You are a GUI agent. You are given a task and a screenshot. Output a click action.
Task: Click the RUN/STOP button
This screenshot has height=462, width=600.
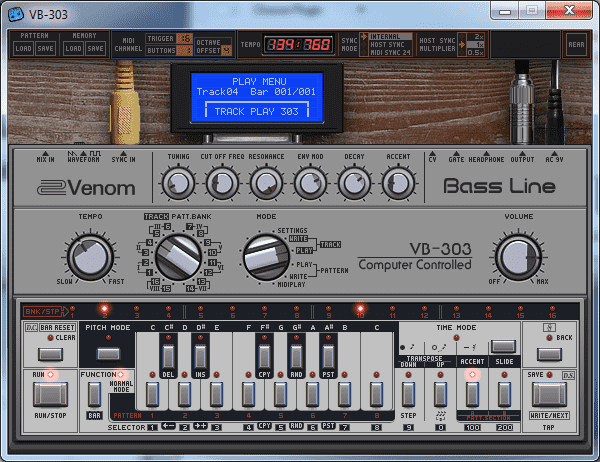coord(50,394)
